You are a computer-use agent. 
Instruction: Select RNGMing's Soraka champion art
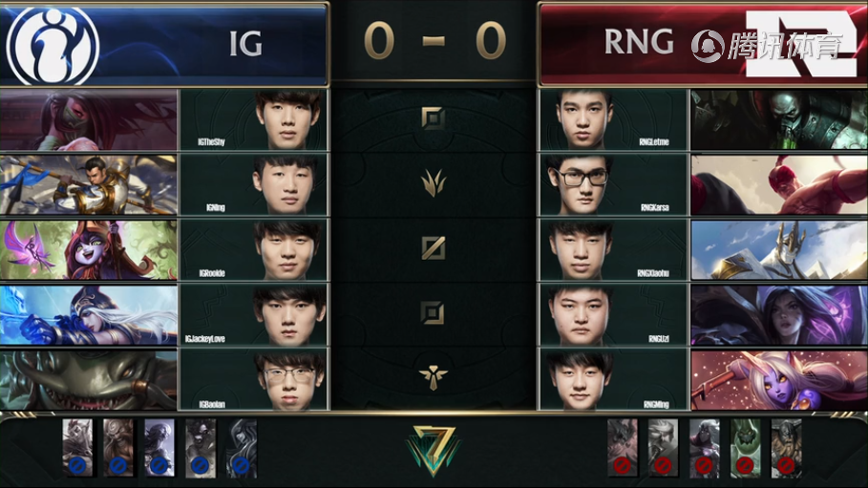pyautogui.click(x=779, y=380)
